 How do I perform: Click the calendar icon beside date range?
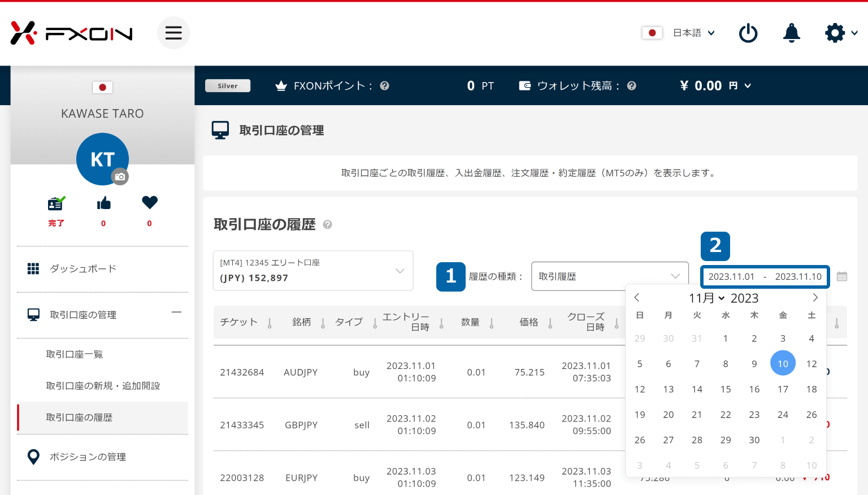coord(842,276)
